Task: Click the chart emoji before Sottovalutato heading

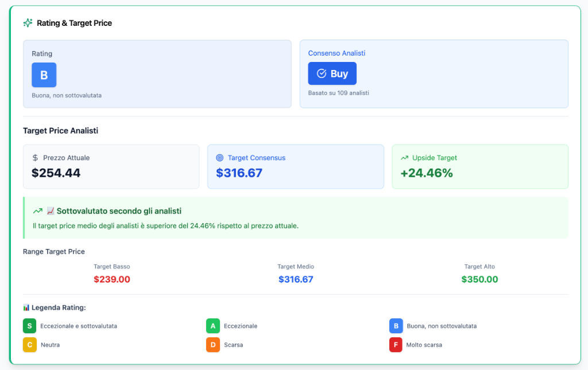Action: pos(51,211)
